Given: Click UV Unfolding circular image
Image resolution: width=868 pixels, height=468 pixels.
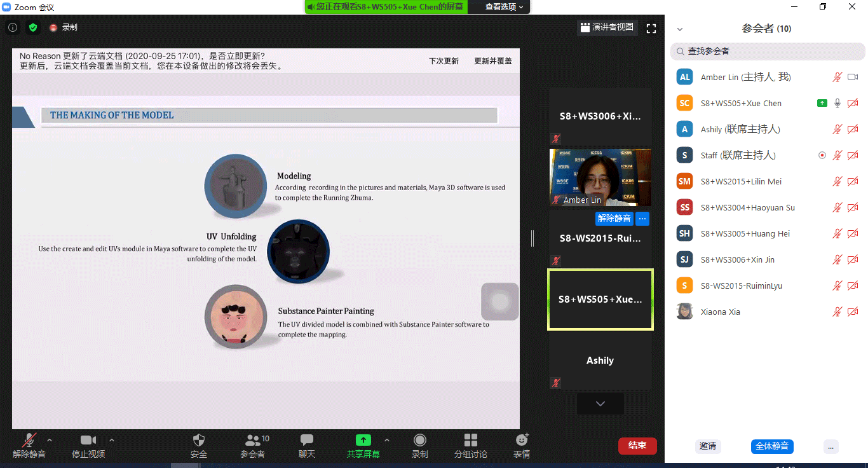Looking at the screenshot, I should pyautogui.click(x=298, y=252).
